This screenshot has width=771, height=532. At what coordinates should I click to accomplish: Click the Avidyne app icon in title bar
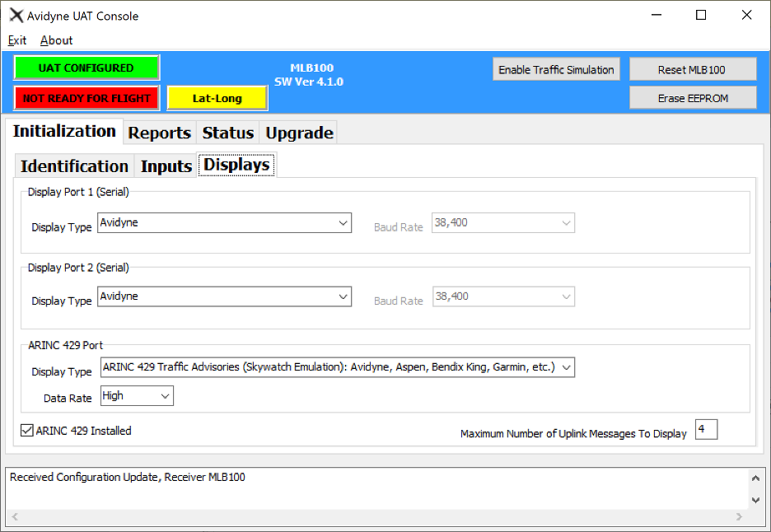(16, 16)
